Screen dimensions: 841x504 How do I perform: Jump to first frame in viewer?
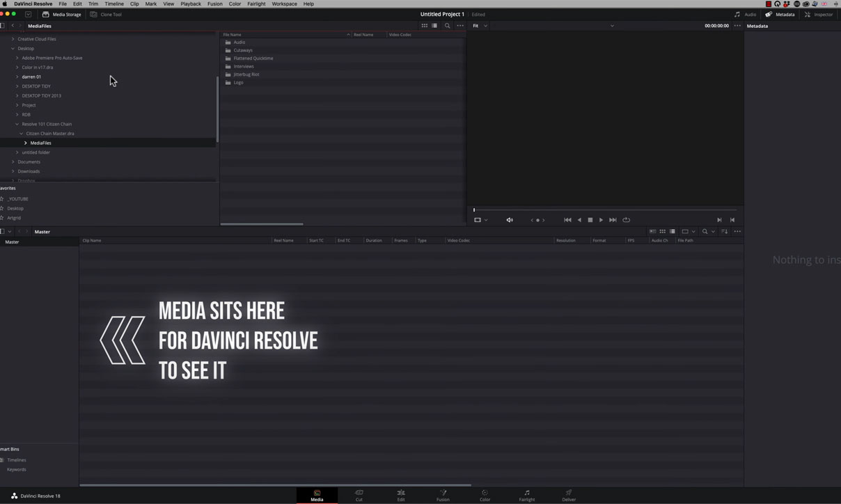[567, 220]
